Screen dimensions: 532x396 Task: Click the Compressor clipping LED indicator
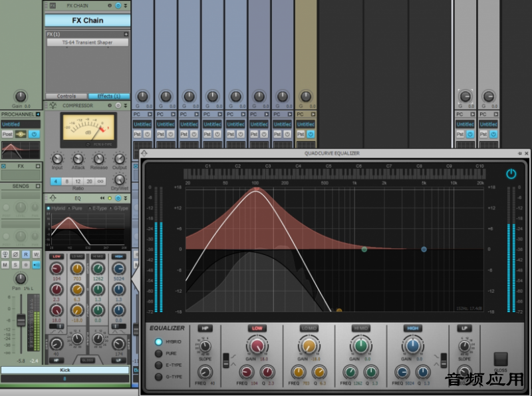coord(110,106)
